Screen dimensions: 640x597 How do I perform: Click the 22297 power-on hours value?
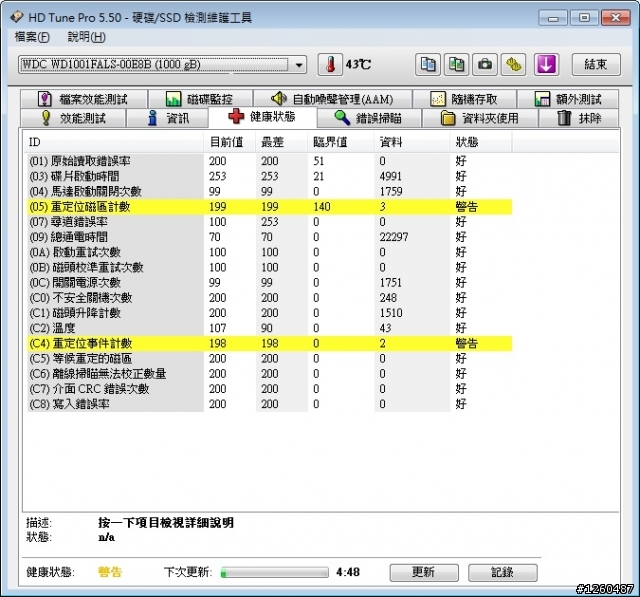pyautogui.click(x=394, y=237)
